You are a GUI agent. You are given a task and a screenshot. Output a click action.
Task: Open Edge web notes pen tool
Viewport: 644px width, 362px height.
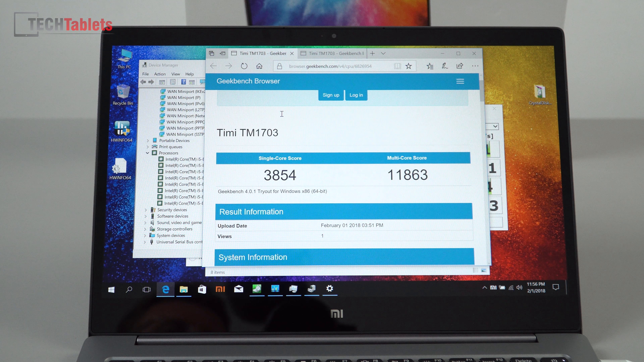point(445,66)
